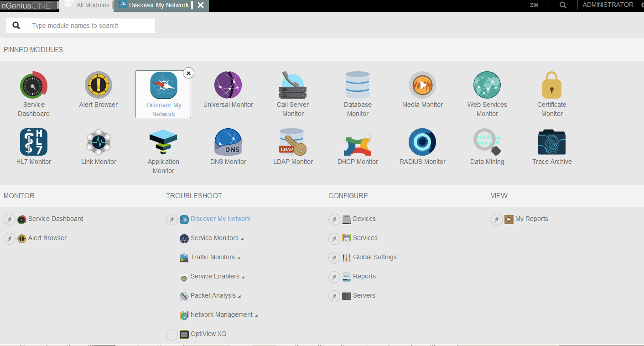Launch the Universal Monitor module
The width and height of the screenshot is (644, 346).
tap(228, 85)
